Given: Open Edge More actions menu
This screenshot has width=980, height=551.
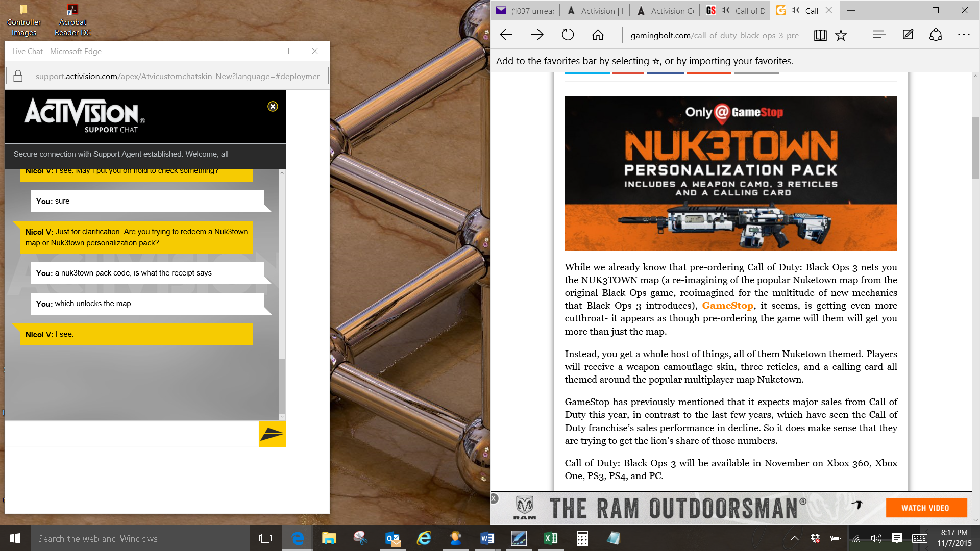Looking at the screenshot, I should [x=964, y=35].
